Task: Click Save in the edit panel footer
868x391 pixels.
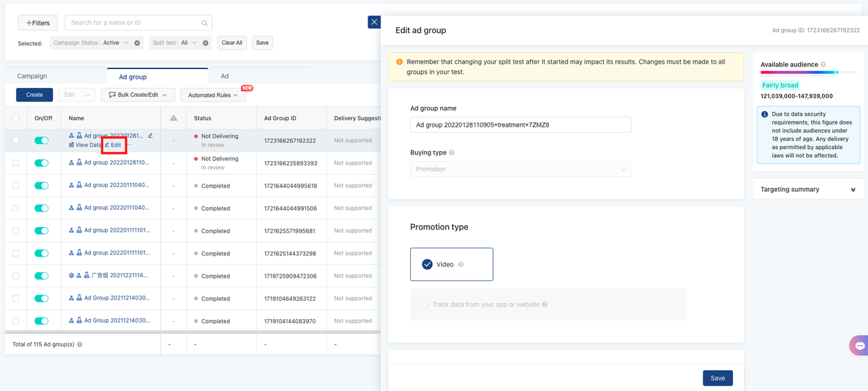Action: click(717, 378)
